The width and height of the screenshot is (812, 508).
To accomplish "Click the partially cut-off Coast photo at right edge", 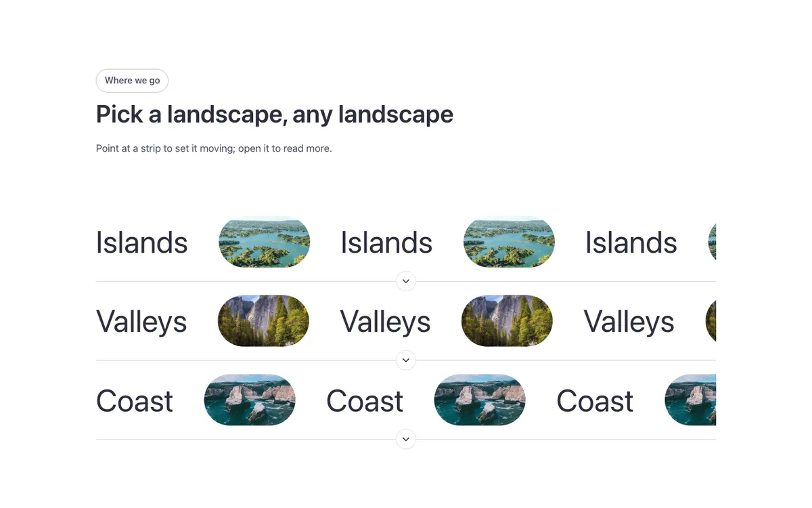I will pyautogui.click(x=690, y=400).
